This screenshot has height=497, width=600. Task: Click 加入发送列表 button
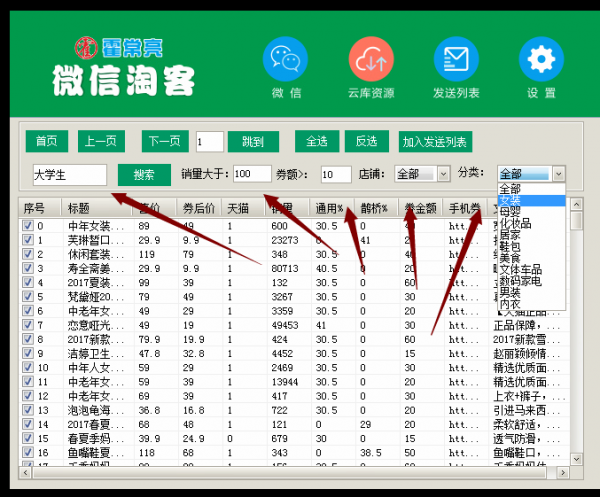click(x=435, y=142)
